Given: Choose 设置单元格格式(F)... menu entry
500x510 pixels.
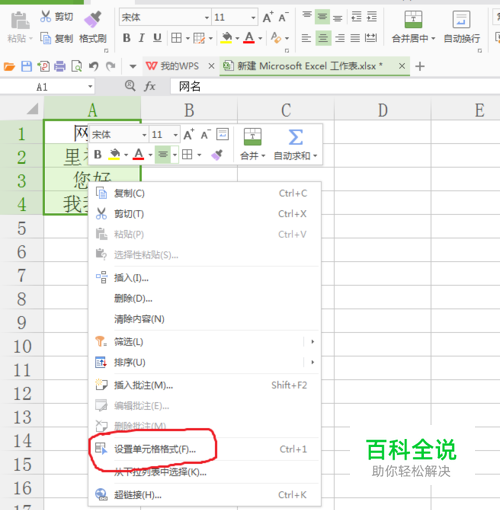Looking at the screenshot, I should [x=205, y=449].
